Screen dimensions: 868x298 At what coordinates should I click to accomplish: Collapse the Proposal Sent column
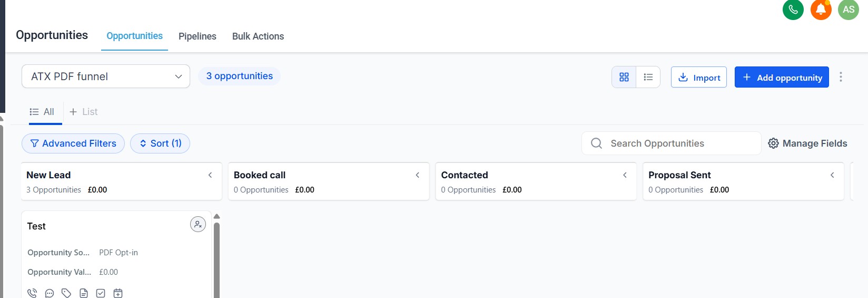pos(832,175)
